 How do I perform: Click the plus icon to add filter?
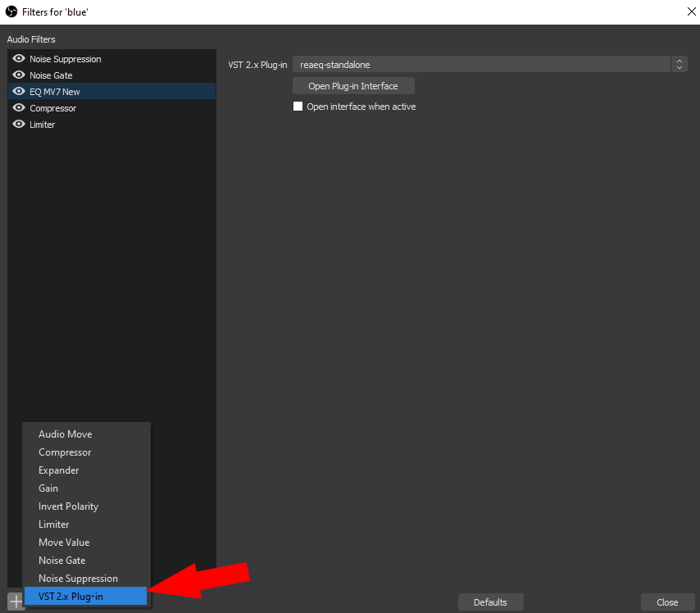point(15,602)
